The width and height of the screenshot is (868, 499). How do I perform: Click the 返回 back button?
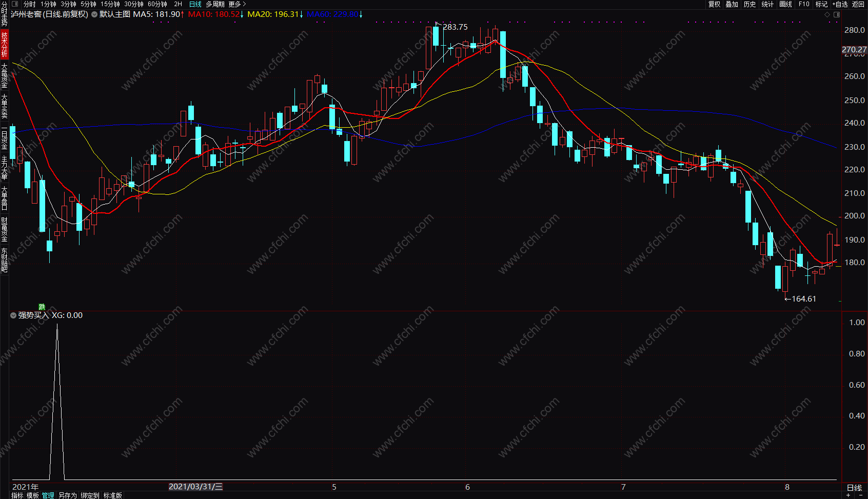coord(858,4)
